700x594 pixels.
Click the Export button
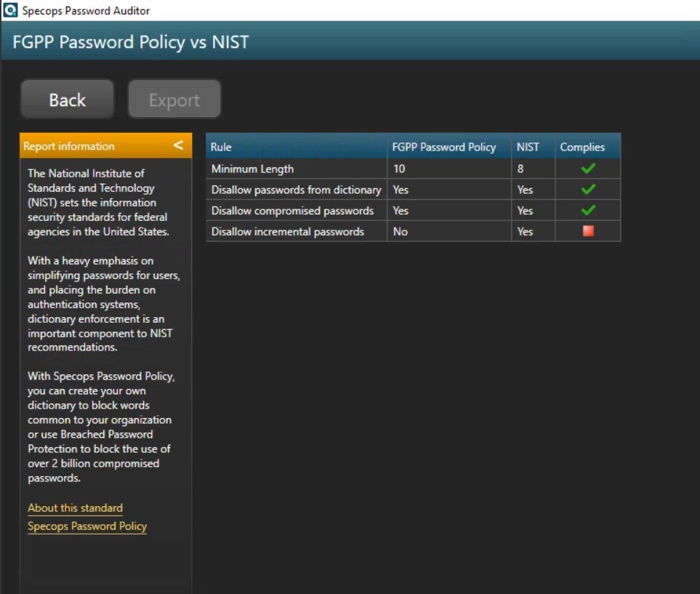click(174, 100)
